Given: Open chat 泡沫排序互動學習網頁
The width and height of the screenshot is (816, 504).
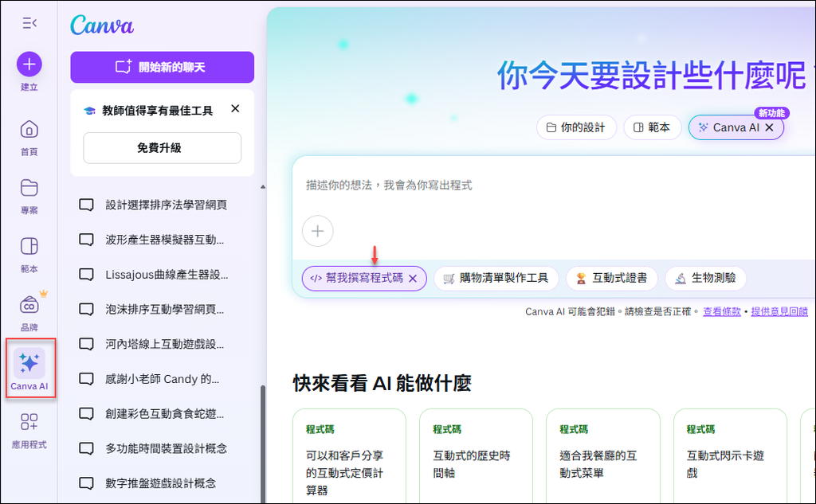Looking at the screenshot, I should 163,310.
